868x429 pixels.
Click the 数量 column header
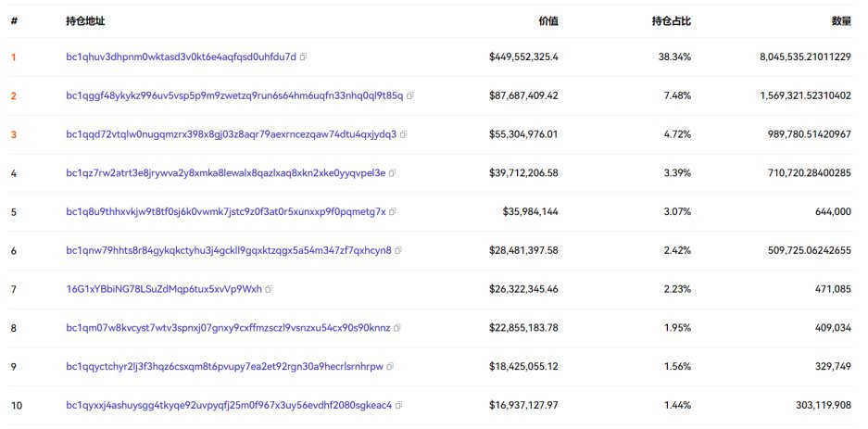841,19
